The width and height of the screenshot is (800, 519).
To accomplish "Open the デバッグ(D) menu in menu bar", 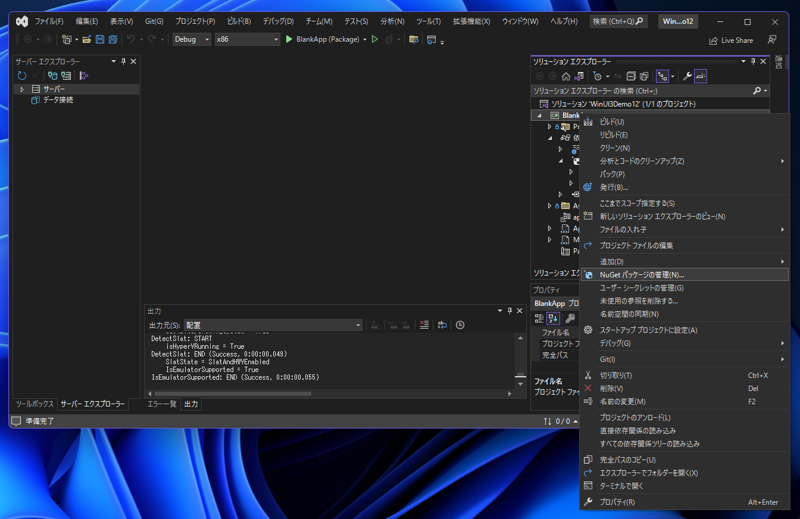I will (x=278, y=21).
